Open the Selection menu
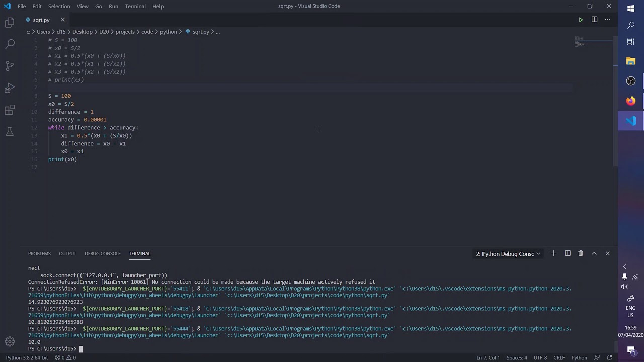This screenshot has width=644, height=362. click(x=59, y=6)
